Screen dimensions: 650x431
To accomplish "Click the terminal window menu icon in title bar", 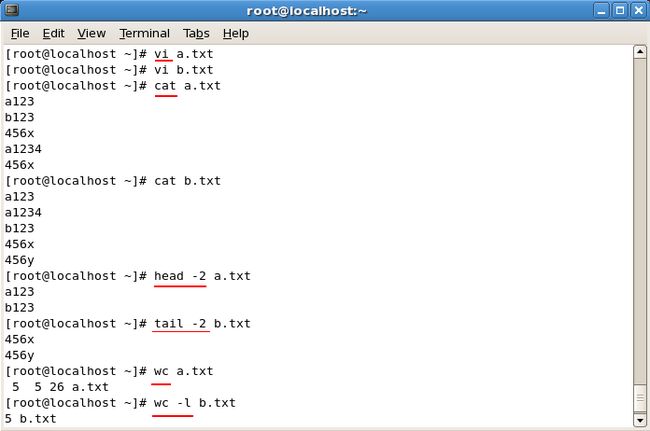I will (x=12, y=10).
